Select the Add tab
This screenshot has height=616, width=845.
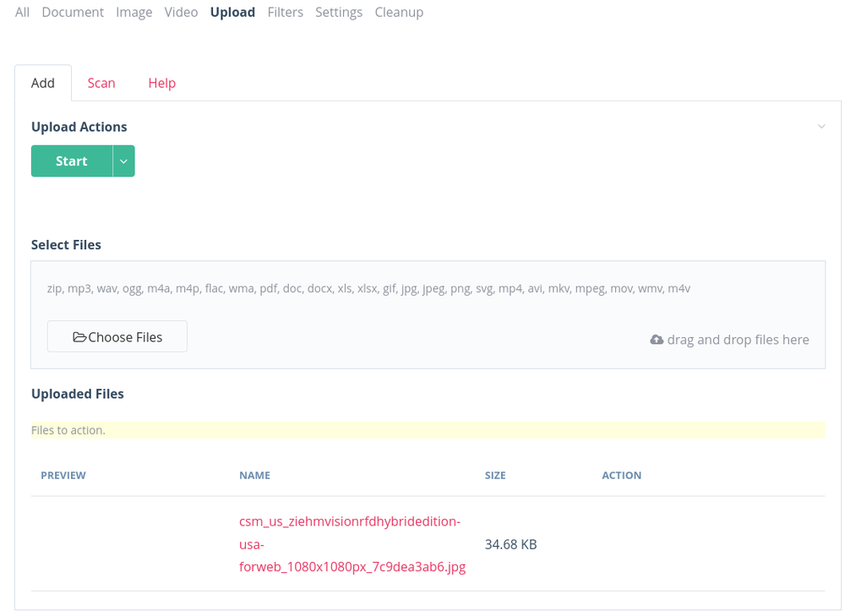pyautogui.click(x=43, y=83)
